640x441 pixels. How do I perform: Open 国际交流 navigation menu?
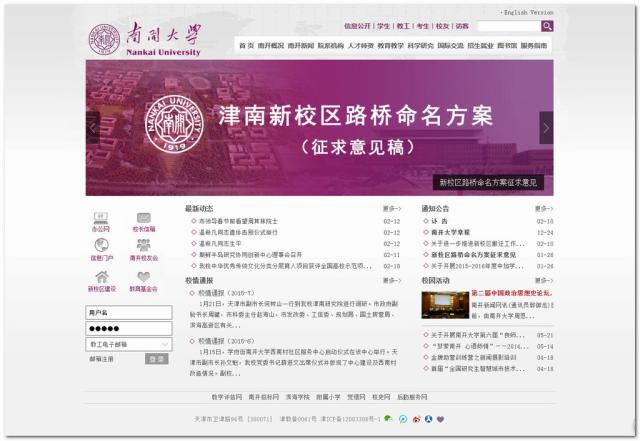(451, 46)
